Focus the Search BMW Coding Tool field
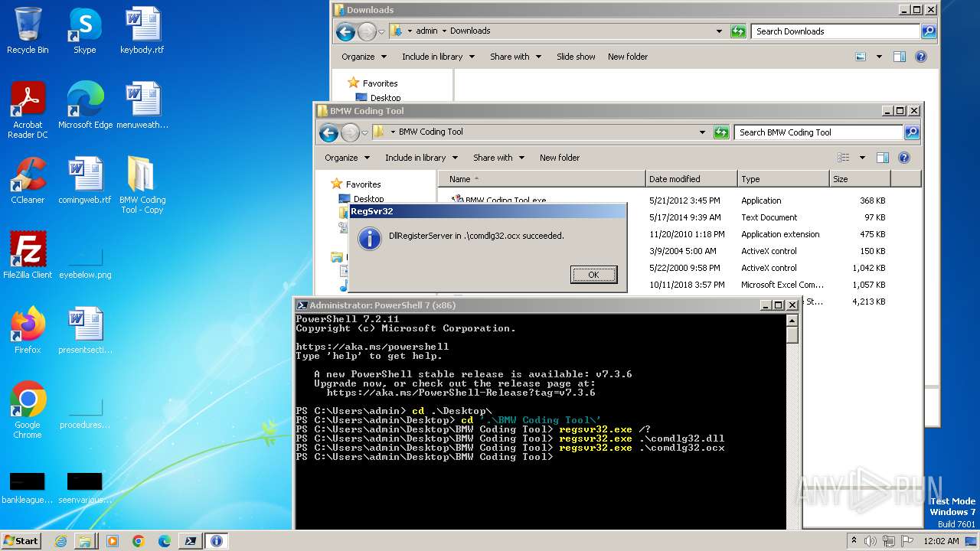Screen dimensions: 980x551 (x=818, y=132)
